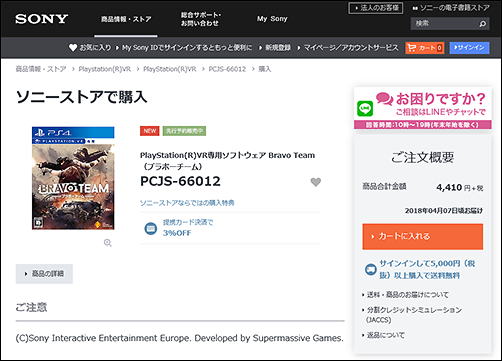Open the 商品情報・ストア tab

[x=126, y=19]
